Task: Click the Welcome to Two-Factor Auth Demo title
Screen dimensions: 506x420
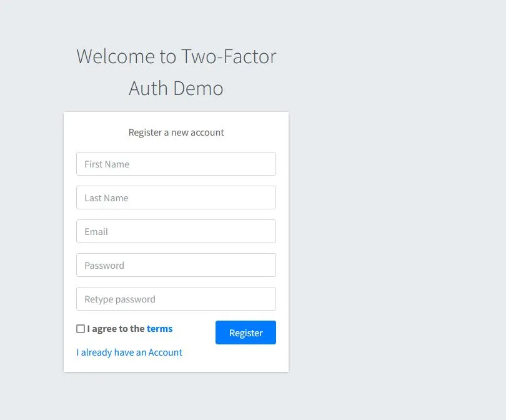Action: coord(176,72)
